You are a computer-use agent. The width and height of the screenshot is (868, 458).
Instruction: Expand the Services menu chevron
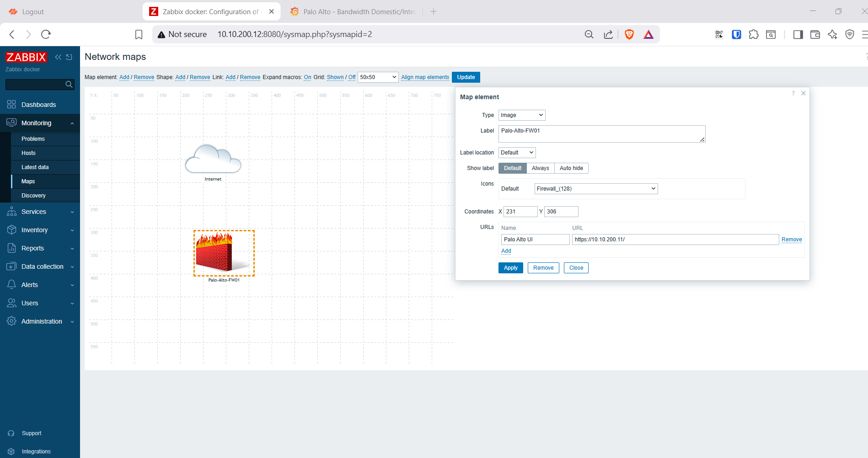pos(72,212)
